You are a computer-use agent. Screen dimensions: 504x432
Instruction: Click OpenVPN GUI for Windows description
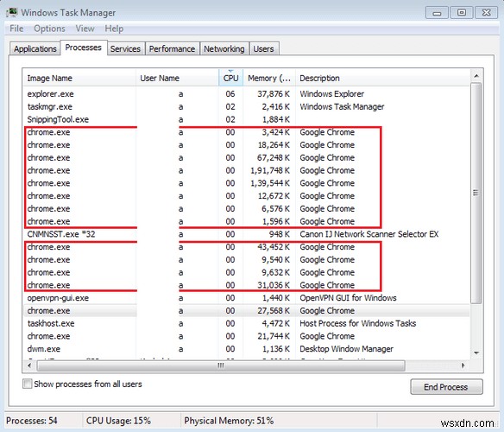tap(348, 298)
